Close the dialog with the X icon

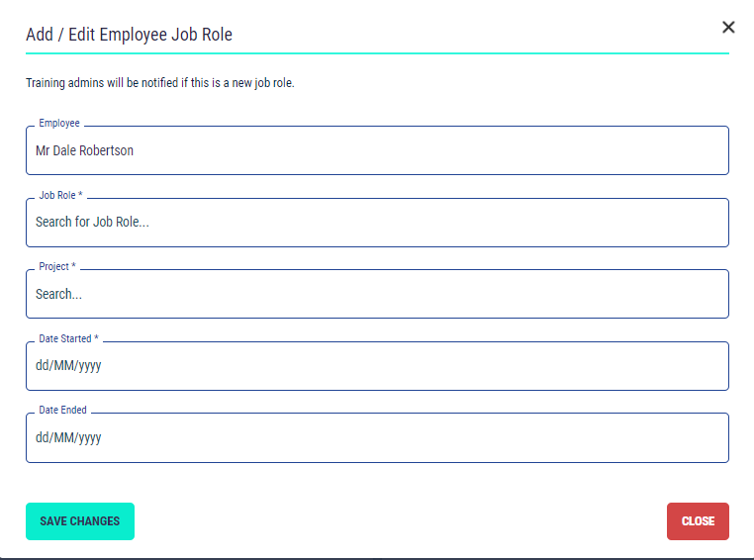(x=728, y=28)
